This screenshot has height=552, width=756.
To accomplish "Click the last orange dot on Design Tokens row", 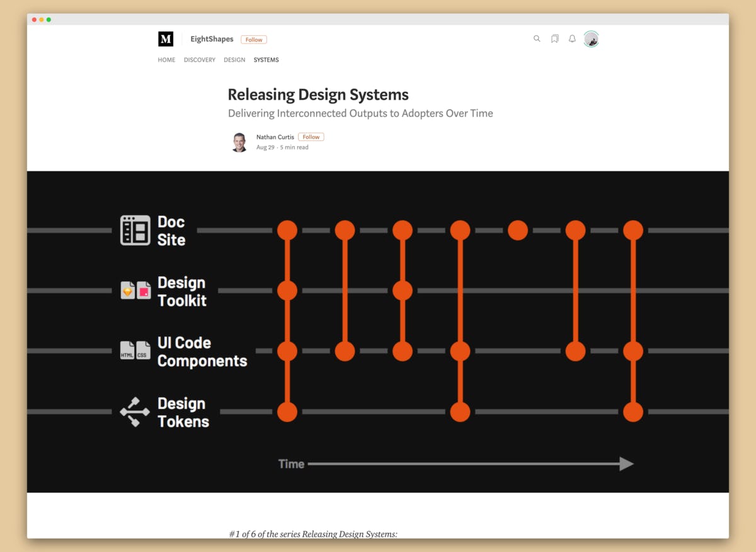I will (x=633, y=411).
